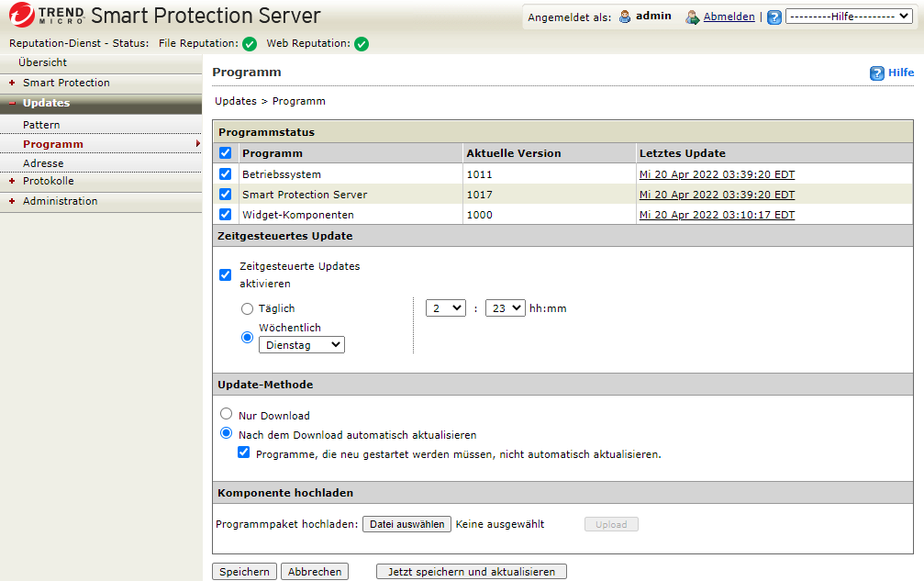
Task: Open the Dienstag weekday dropdown
Action: [x=302, y=345]
